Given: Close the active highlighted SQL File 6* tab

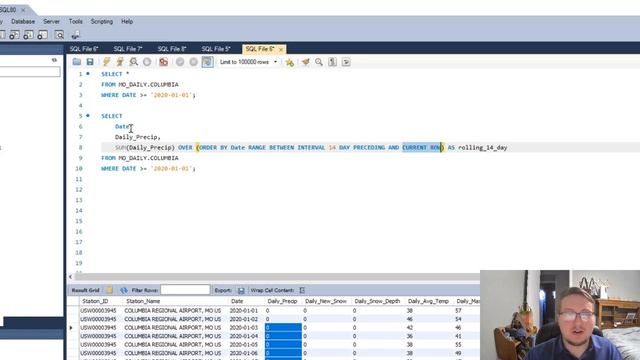Looking at the screenshot, I should pyautogui.click(x=281, y=49).
